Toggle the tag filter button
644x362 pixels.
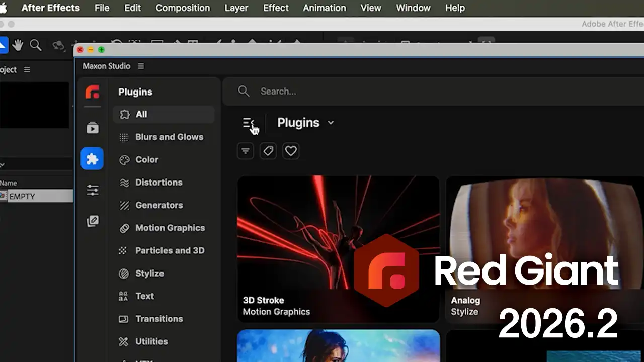pyautogui.click(x=268, y=151)
